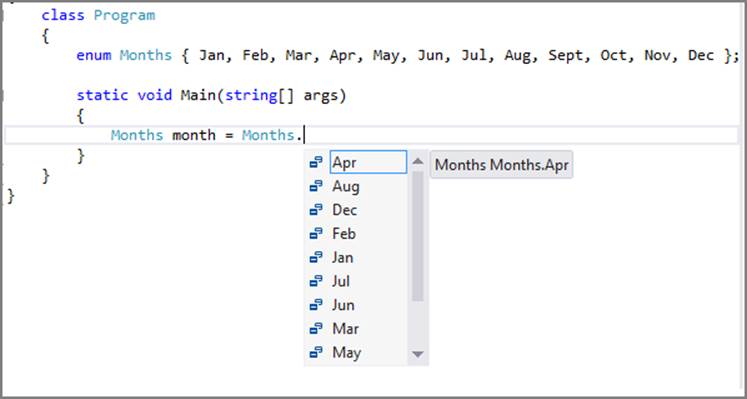Click the enum member icon beside Jan

point(316,258)
